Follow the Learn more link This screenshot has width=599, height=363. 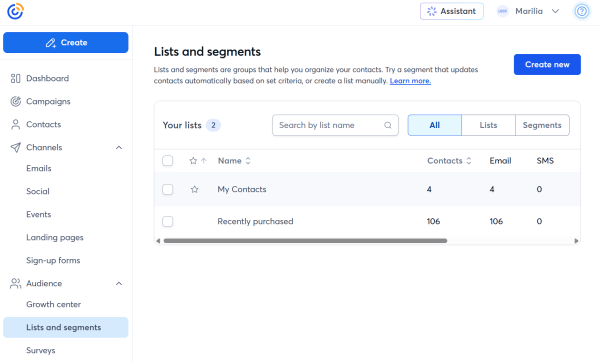tap(410, 81)
